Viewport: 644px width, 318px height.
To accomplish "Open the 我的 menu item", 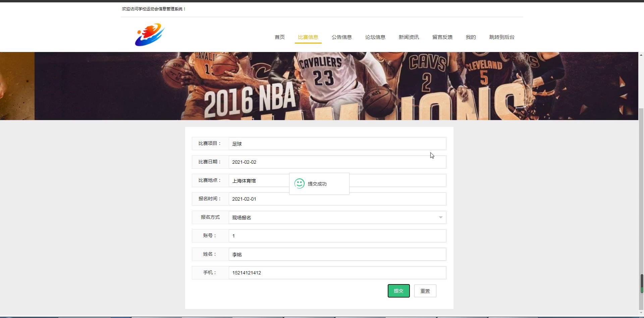I will (471, 37).
